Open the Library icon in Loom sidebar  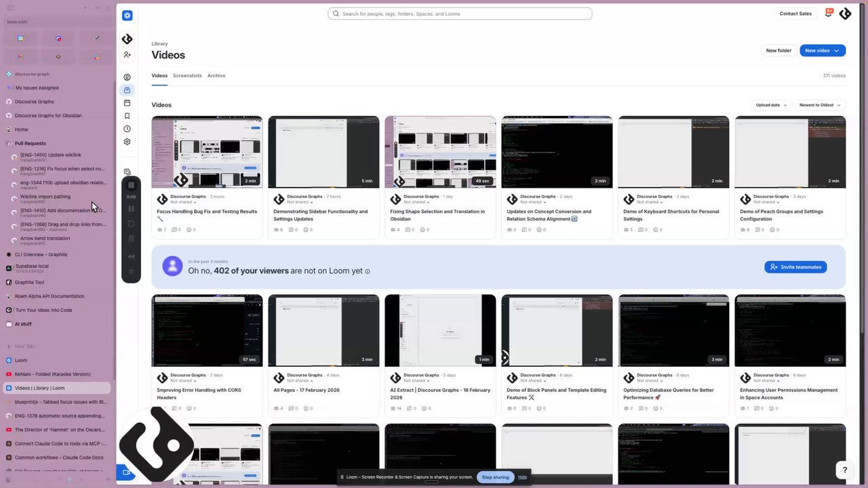(x=127, y=90)
